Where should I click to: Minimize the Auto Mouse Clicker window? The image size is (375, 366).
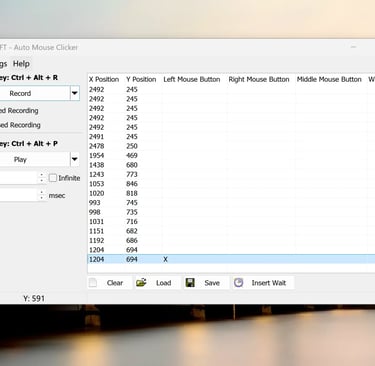(x=353, y=47)
